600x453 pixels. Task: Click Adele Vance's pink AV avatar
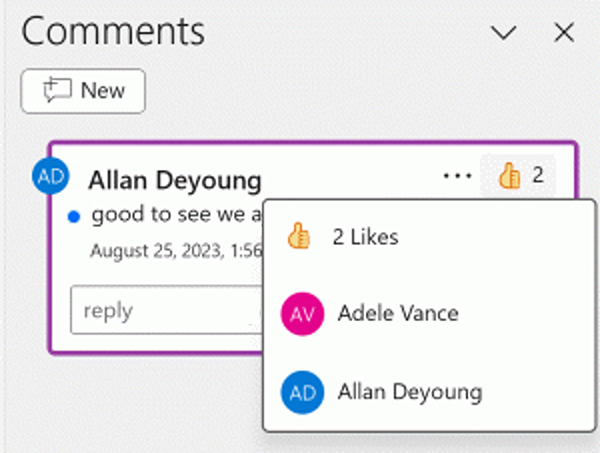coord(301,314)
